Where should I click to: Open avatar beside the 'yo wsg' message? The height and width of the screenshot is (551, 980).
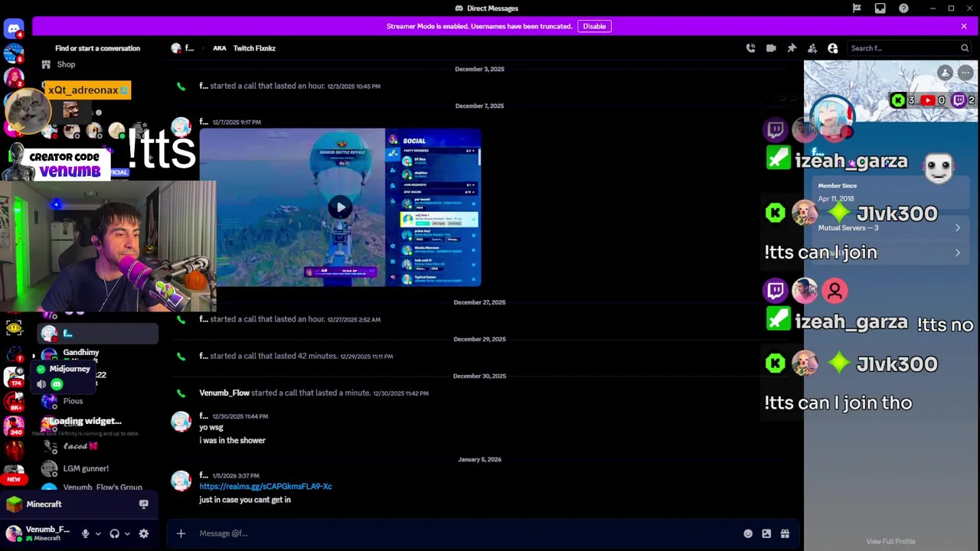[x=181, y=422]
